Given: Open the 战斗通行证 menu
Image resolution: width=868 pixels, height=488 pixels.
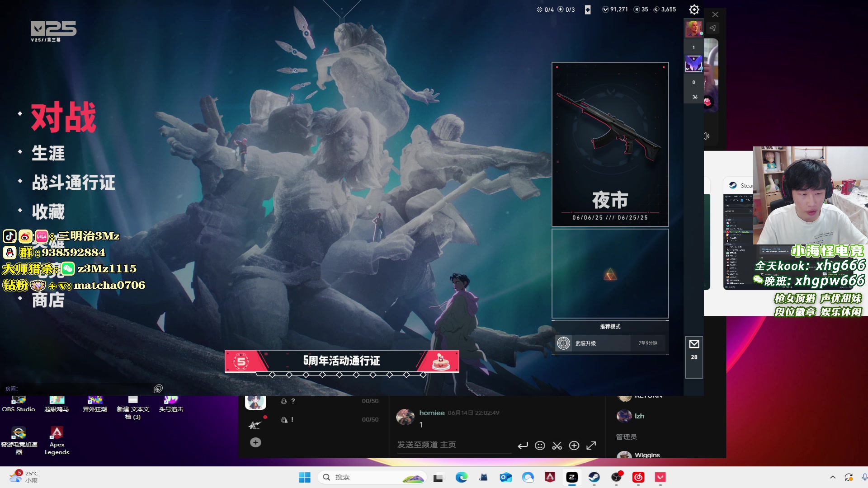Looking at the screenshot, I should (74, 183).
